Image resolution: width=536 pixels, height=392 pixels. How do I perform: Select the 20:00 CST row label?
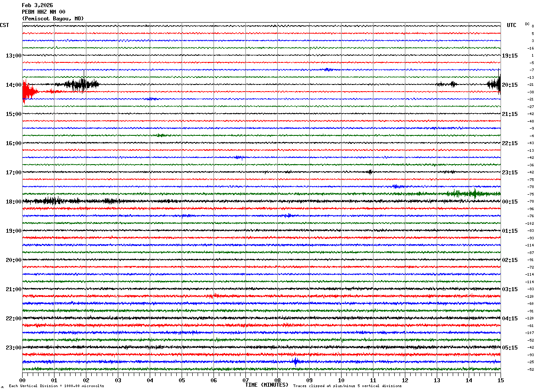13,260
